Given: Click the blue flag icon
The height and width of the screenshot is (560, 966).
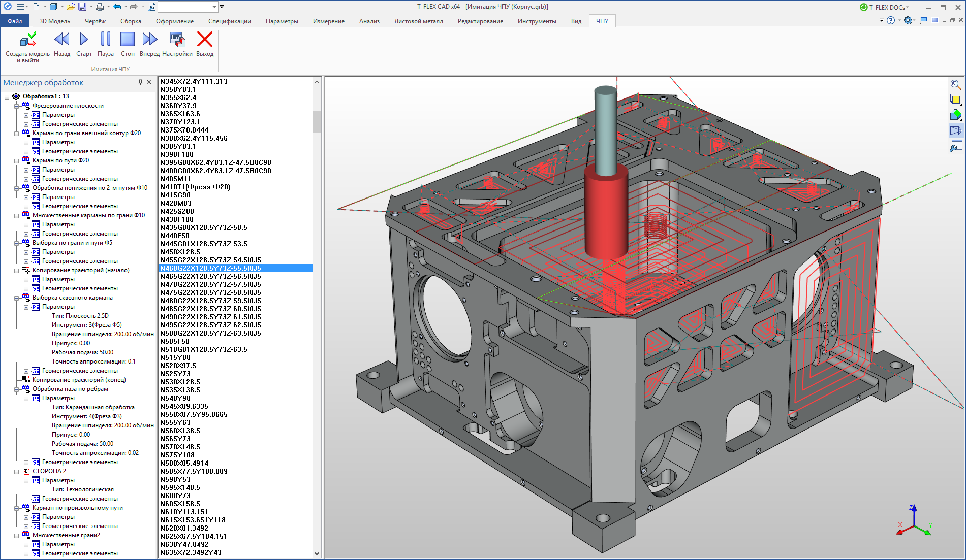Looking at the screenshot, I should (923, 20).
